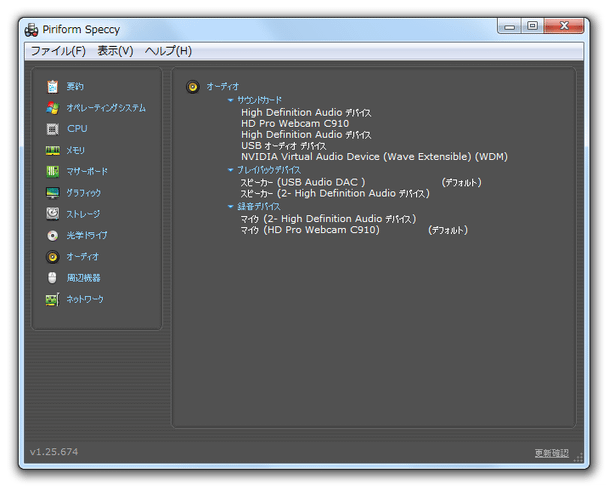
Task: Click the サウンドカード heading text
Action: 259,100
